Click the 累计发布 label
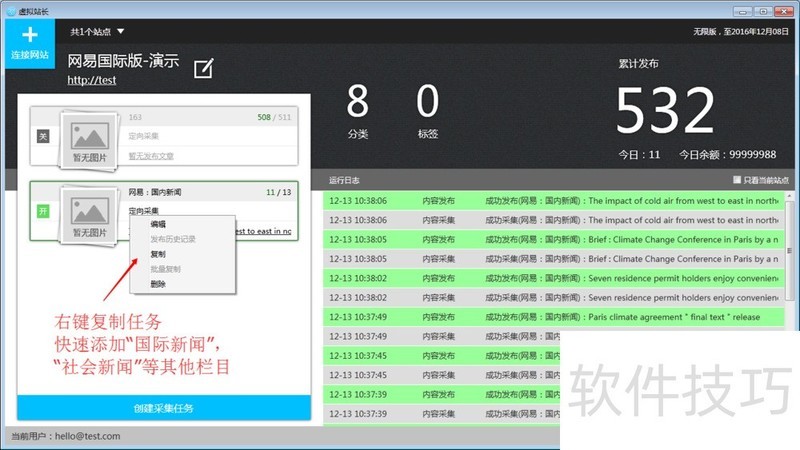Viewport: 800px width, 450px height. click(638, 64)
